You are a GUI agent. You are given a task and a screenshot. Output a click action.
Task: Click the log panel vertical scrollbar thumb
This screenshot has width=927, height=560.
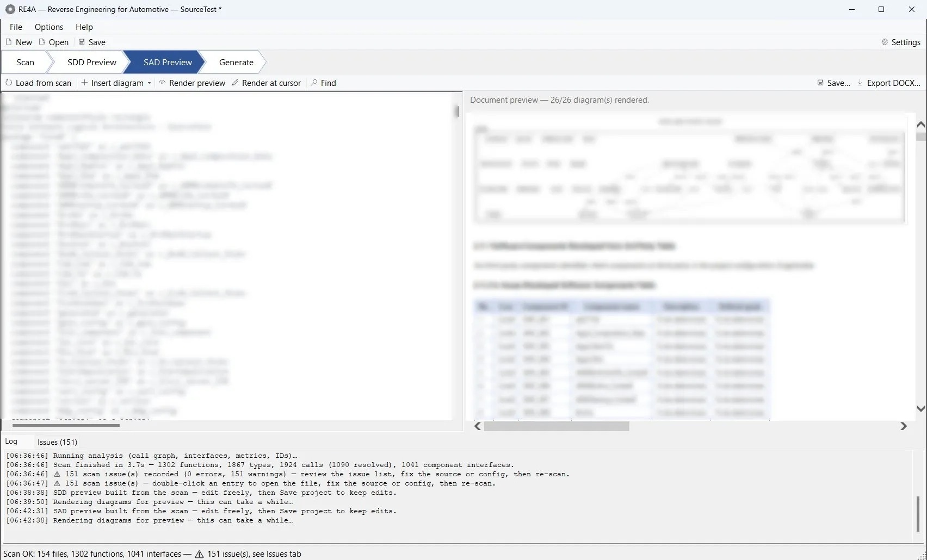pos(918,514)
